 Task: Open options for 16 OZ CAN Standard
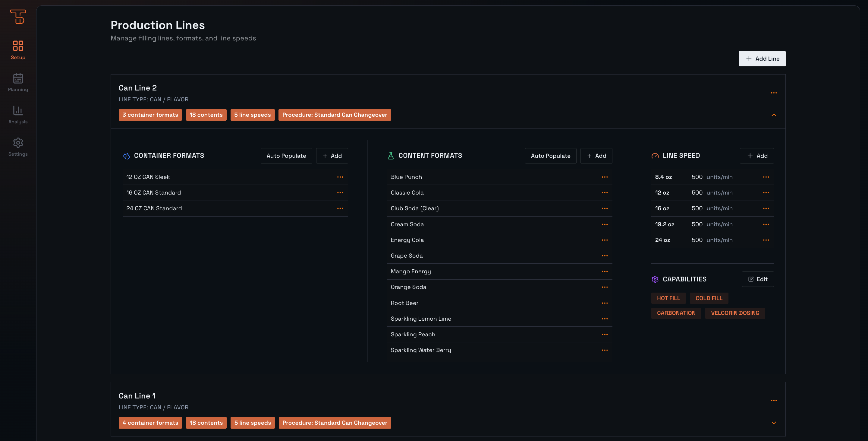coord(340,192)
